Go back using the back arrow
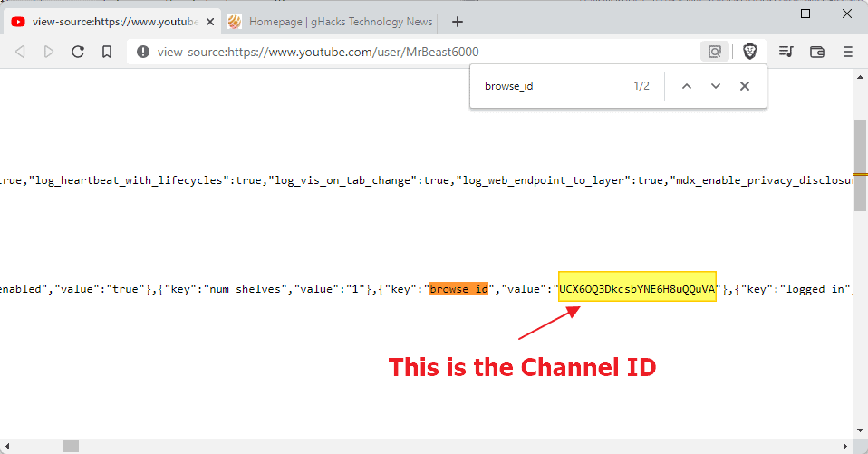868x454 pixels. pyautogui.click(x=20, y=52)
